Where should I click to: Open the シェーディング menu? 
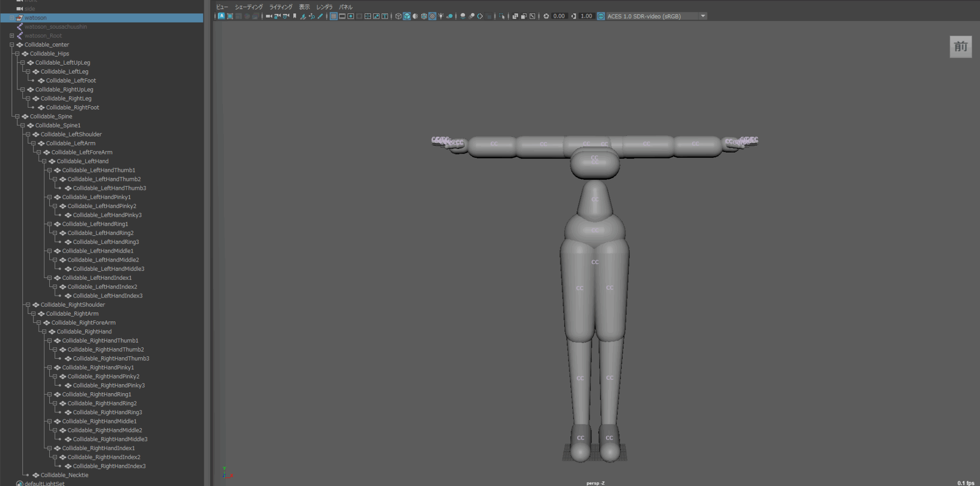[x=248, y=7]
